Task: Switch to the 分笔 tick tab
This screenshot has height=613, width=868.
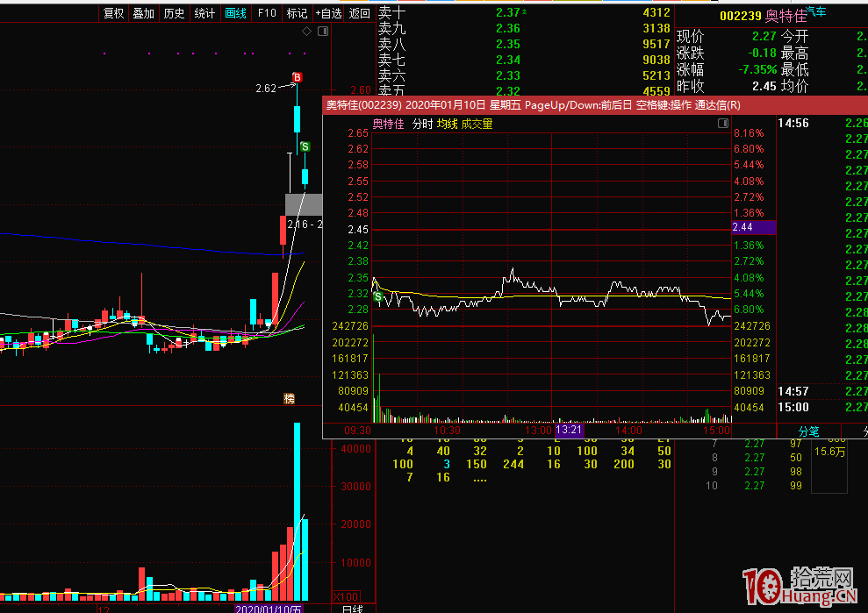Action: [x=808, y=431]
